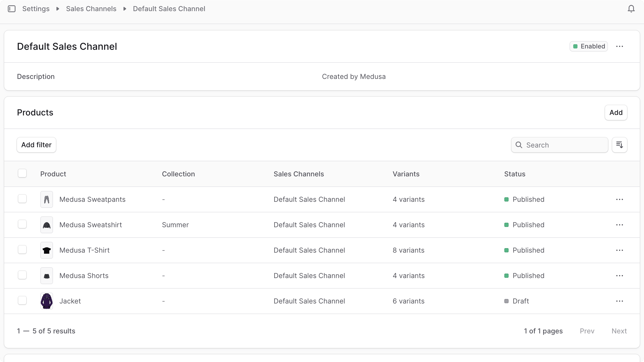Open the Add filter control
Screen dimensions: 644x362
(36, 145)
